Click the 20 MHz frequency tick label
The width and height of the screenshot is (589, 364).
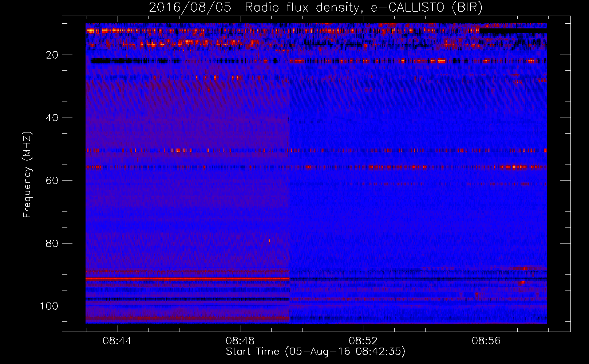coord(52,55)
